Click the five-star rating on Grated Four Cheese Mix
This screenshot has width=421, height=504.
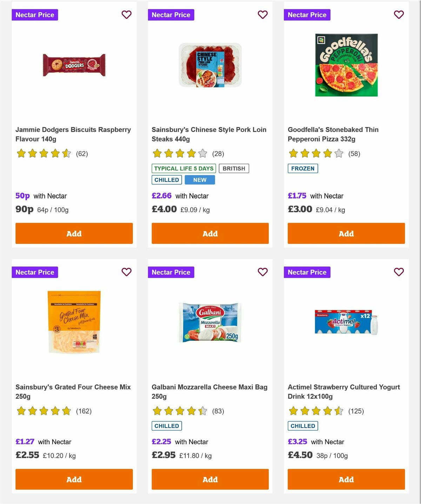[43, 411]
